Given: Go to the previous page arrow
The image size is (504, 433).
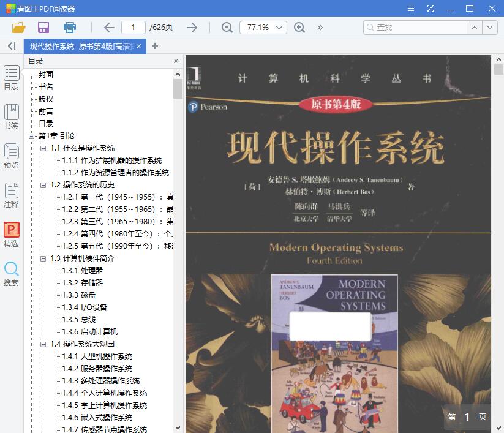Looking at the screenshot, I should pyautogui.click(x=109, y=28).
